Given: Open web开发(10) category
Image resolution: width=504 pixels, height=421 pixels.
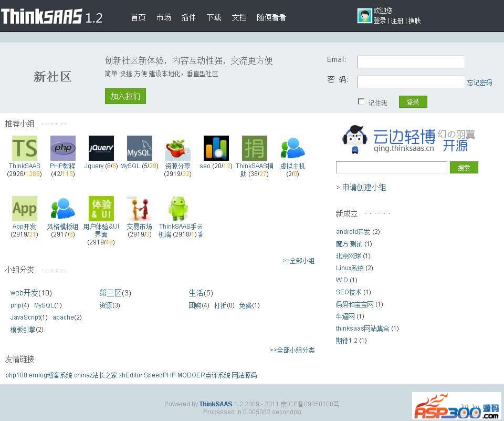Looking at the screenshot, I should coord(31,293).
